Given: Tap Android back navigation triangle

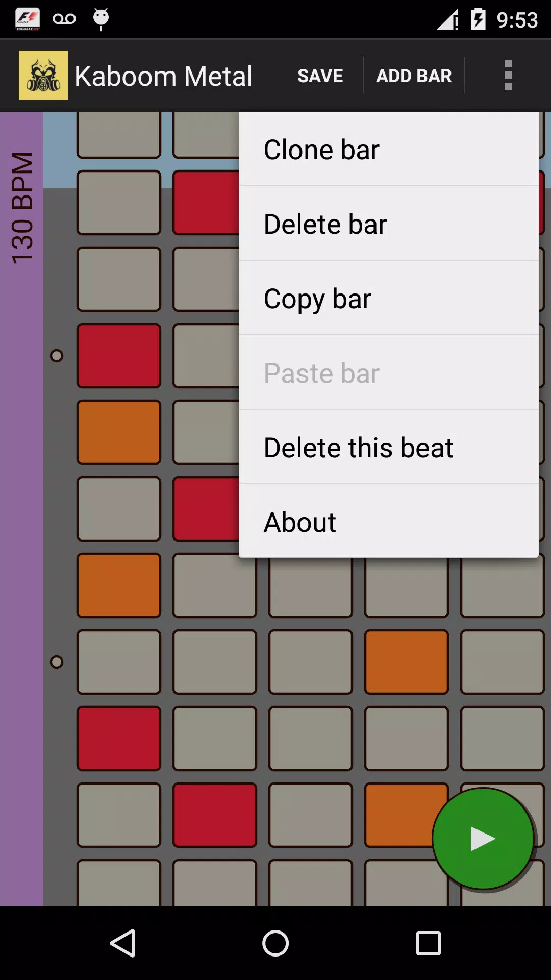Looking at the screenshot, I should 123,943.
